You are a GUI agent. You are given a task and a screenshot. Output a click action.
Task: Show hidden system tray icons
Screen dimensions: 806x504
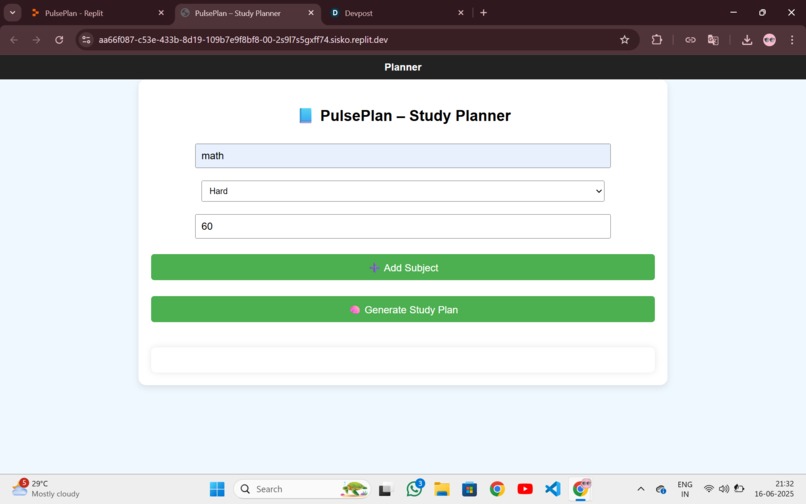(x=640, y=489)
